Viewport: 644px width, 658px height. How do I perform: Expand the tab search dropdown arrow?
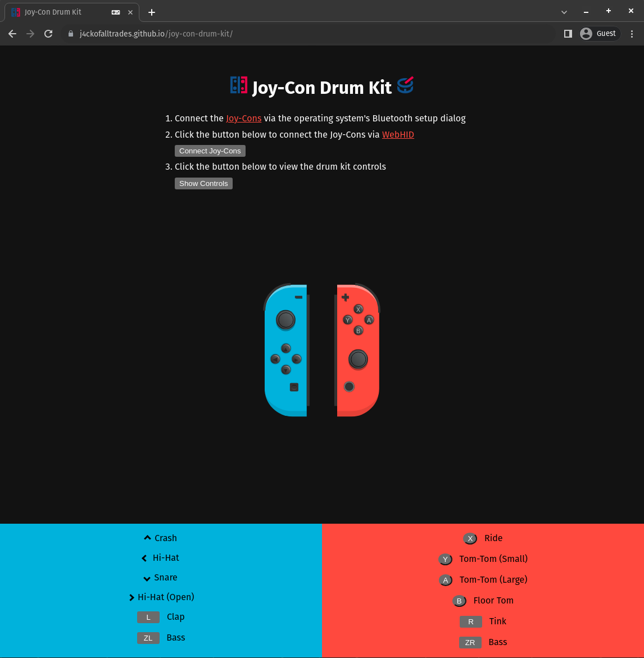[564, 12]
